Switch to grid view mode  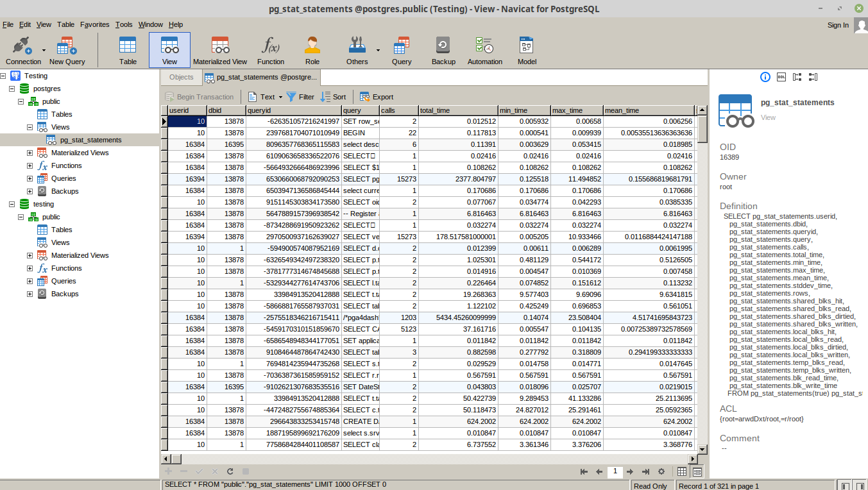pos(683,471)
